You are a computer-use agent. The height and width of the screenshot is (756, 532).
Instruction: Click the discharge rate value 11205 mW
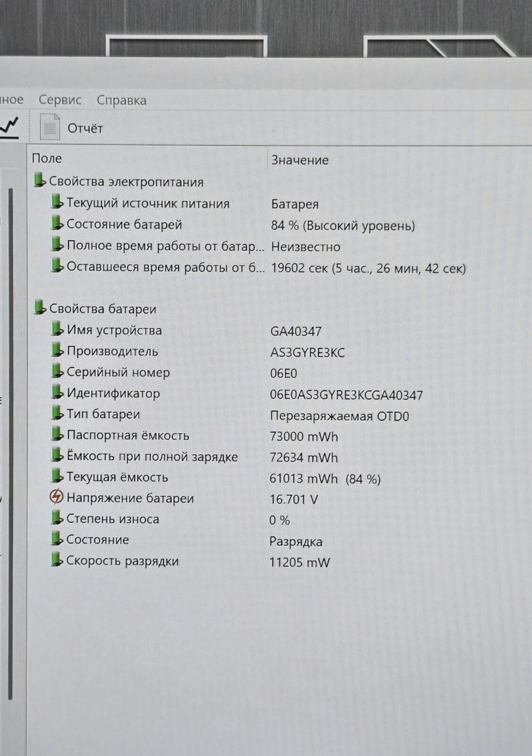click(300, 562)
